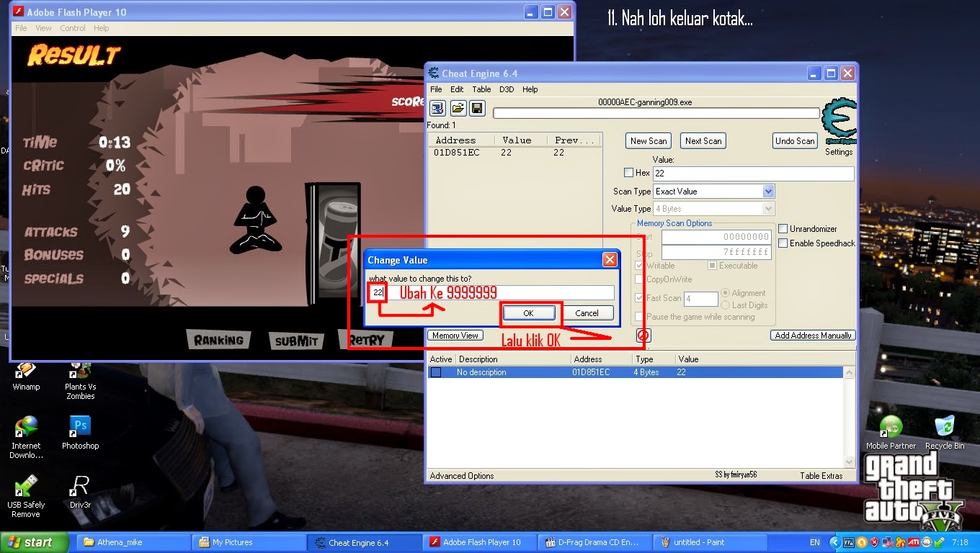
Task: Open the Table menu
Action: [x=481, y=89]
